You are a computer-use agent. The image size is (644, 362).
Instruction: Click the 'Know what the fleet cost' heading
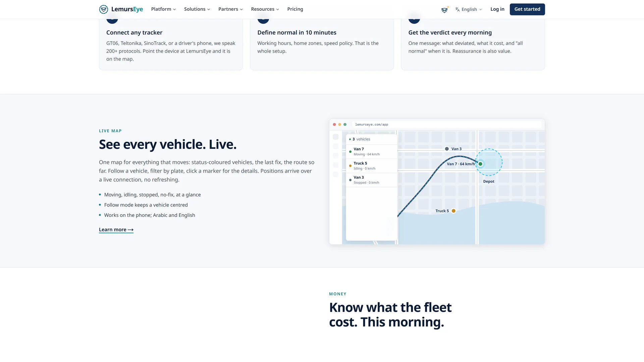(x=390, y=315)
